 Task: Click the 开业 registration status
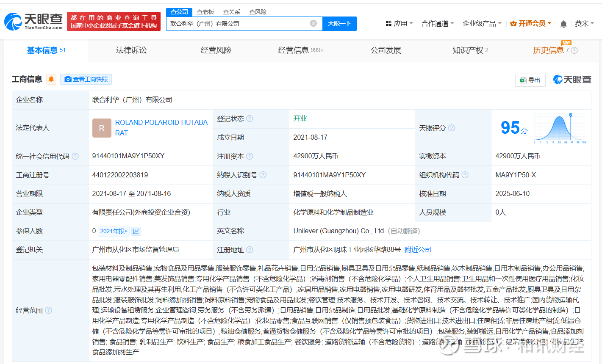pos(300,119)
